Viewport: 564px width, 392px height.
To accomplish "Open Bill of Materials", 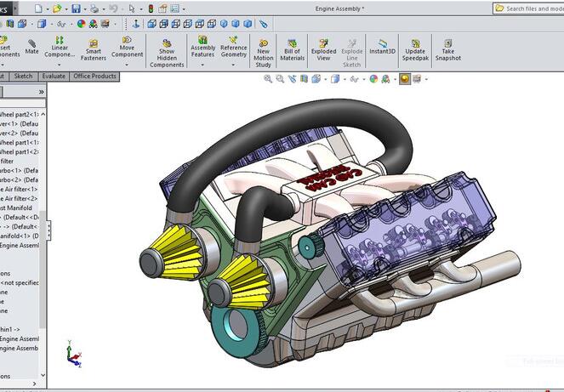I will (x=293, y=48).
